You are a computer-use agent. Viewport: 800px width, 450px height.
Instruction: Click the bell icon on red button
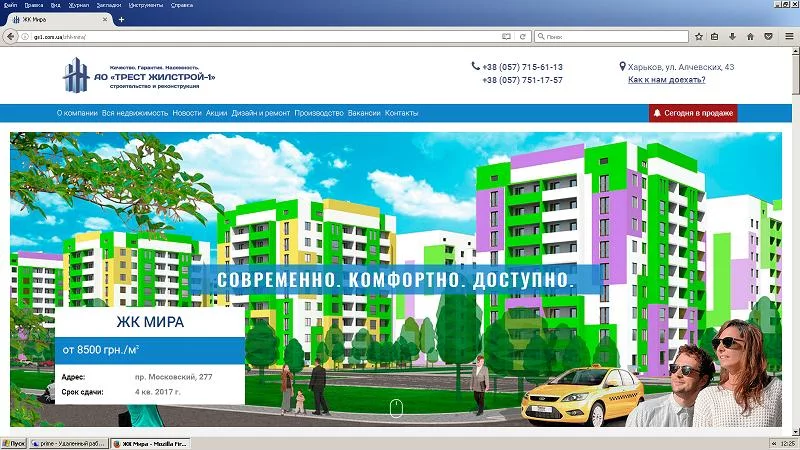pyautogui.click(x=657, y=113)
